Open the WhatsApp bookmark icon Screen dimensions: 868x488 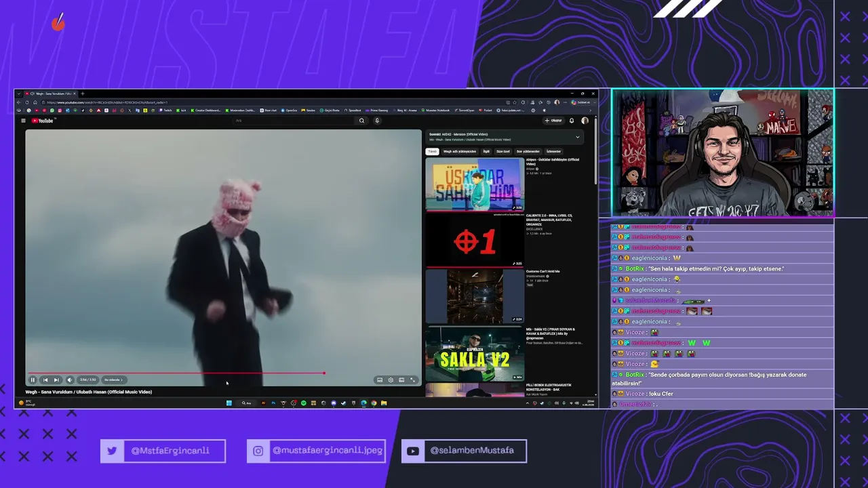click(x=52, y=110)
